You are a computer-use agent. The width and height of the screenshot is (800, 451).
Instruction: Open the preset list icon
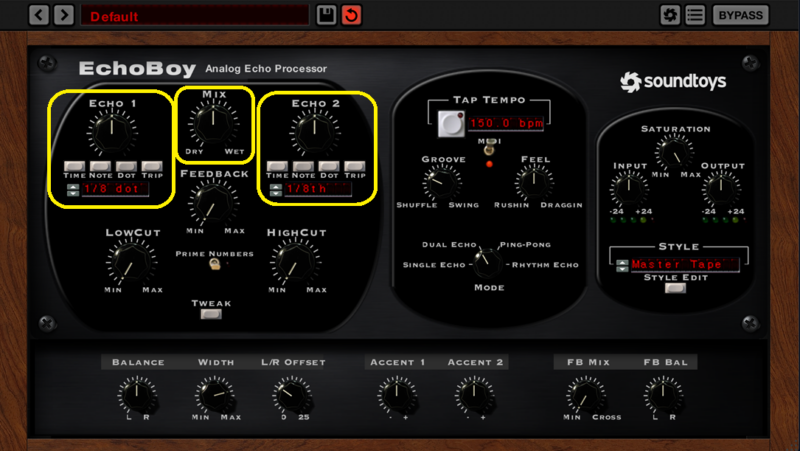[x=695, y=15]
